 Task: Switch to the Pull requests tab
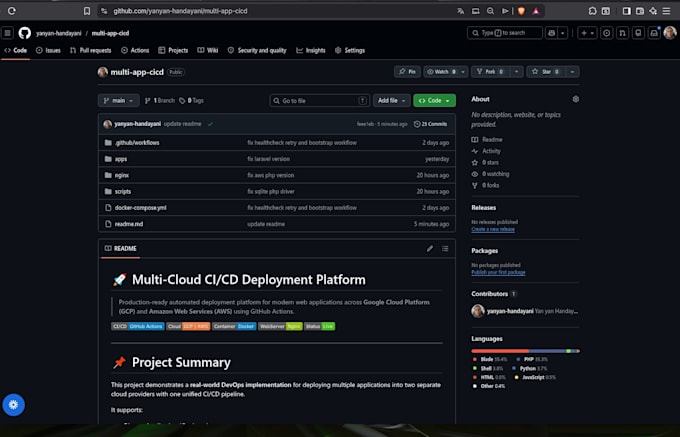point(90,50)
